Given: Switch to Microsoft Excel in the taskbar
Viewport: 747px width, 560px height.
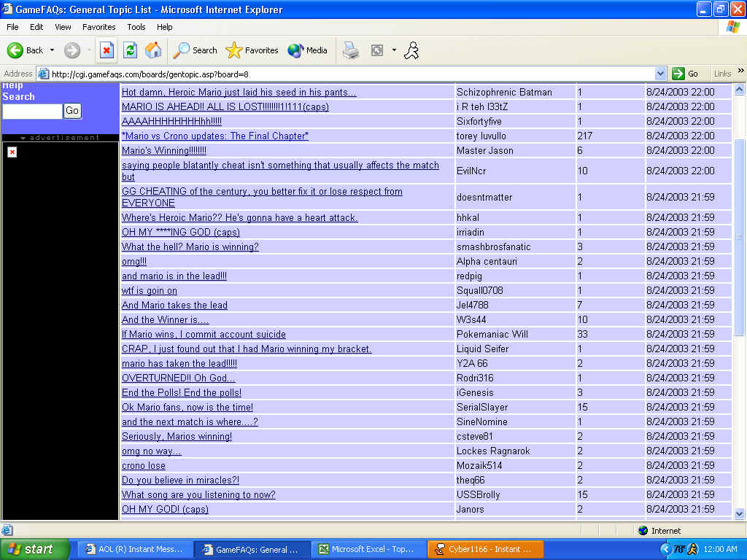Looking at the screenshot, I should click(x=368, y=549).
